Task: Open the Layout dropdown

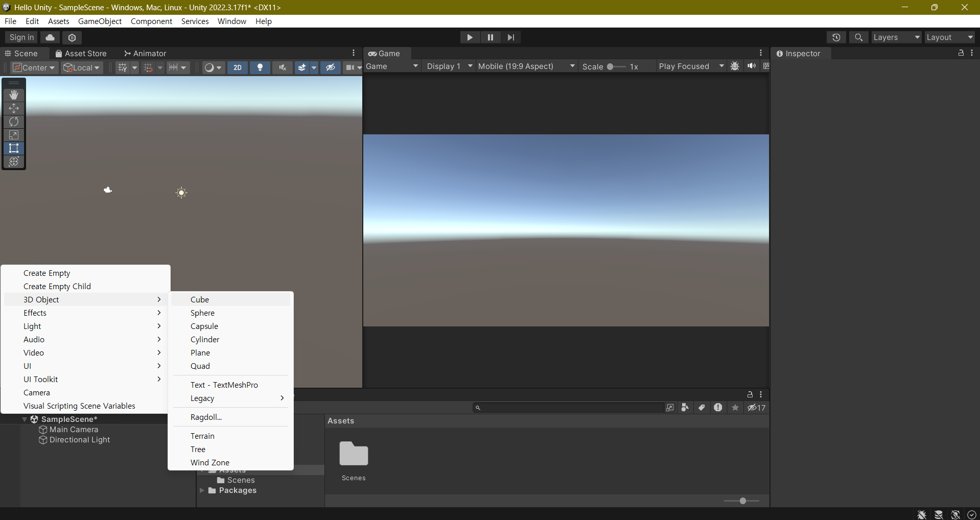Action: [950, 37]
